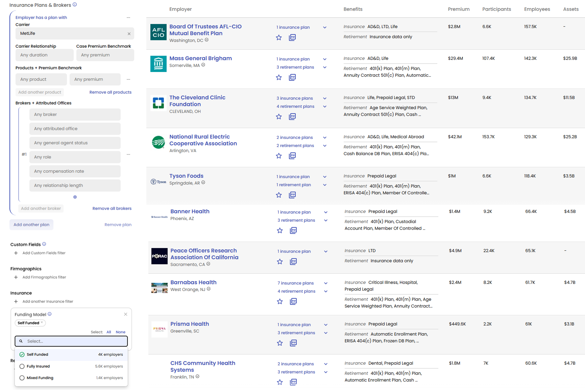Expand National Rural Electric's 2 retirement plans
This screenshot has width=585, height=392.
point(324,146)
